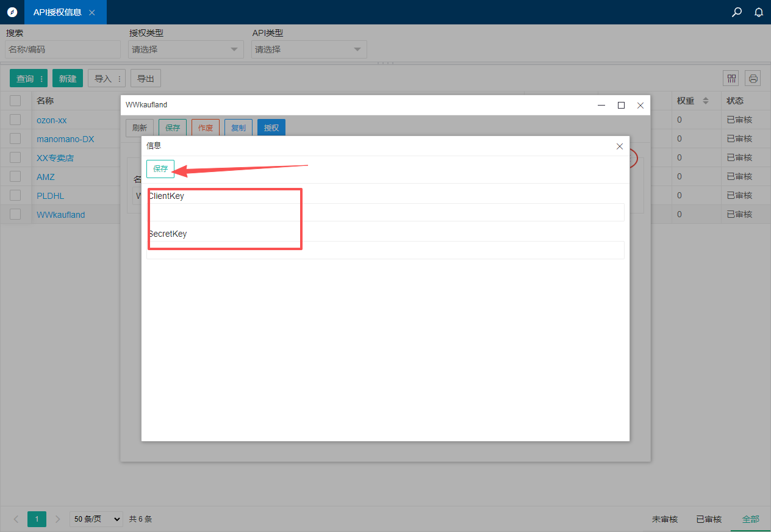Check the PLDHL row checkbox
771x532 pixels.
(x=15, y=195)
